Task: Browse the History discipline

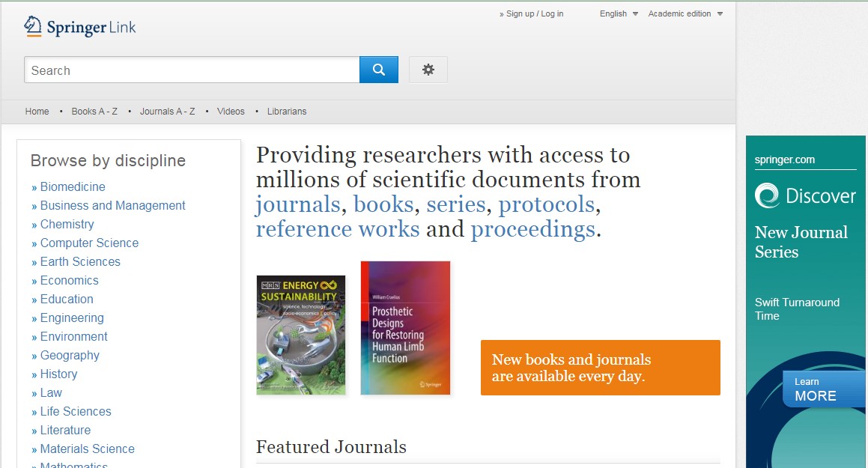Action: 58,374
